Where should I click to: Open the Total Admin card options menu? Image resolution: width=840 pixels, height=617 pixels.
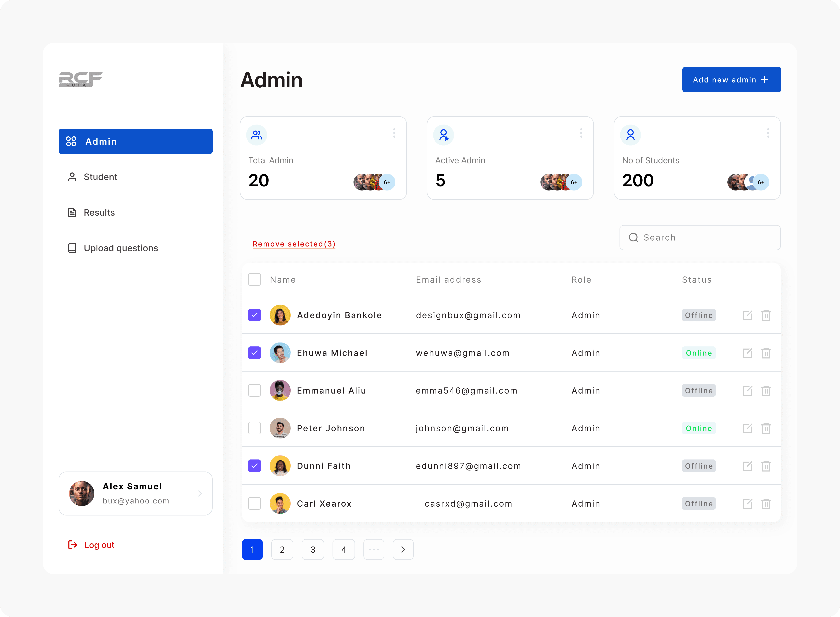tap(394, 133)
